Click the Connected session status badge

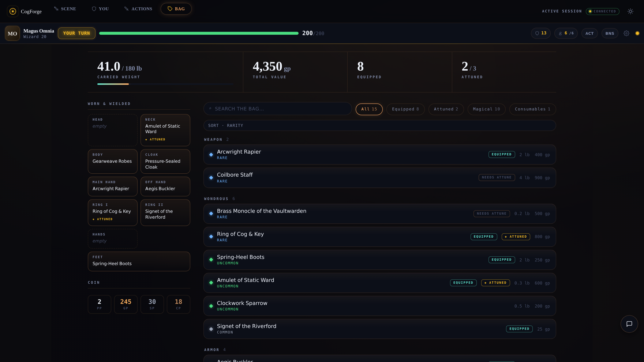[x=603, y=11]
